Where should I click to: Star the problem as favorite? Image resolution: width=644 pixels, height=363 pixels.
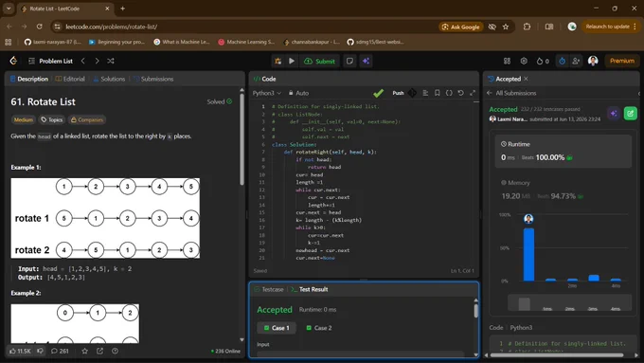click(84, 351)
